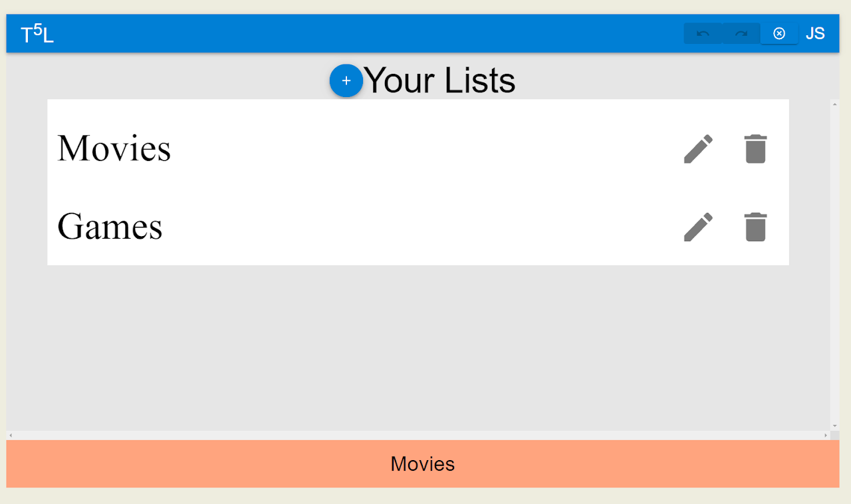The image size is (851, 504).
Task: Delete the Games list
Action: point(755,227)
